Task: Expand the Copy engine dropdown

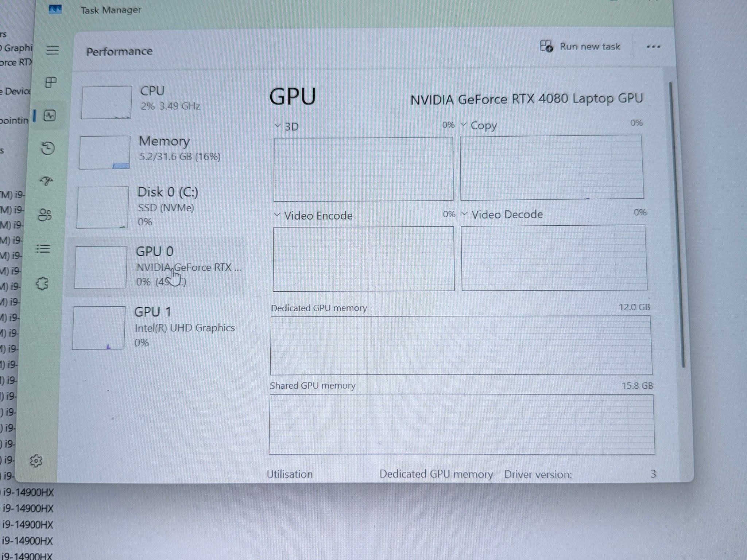Action: coord(479,125)
